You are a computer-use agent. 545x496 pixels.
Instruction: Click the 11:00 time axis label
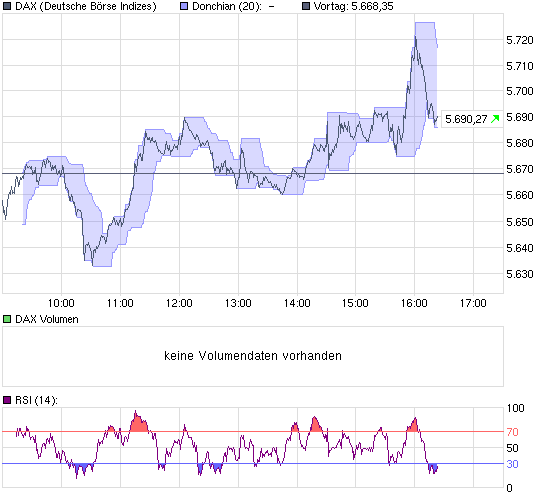tap(120, 303)
